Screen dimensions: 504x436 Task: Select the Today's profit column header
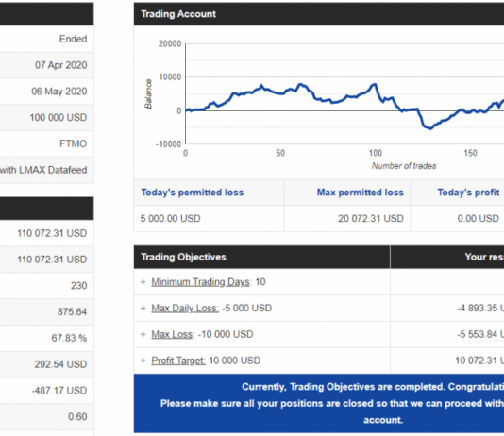point(468,193)
